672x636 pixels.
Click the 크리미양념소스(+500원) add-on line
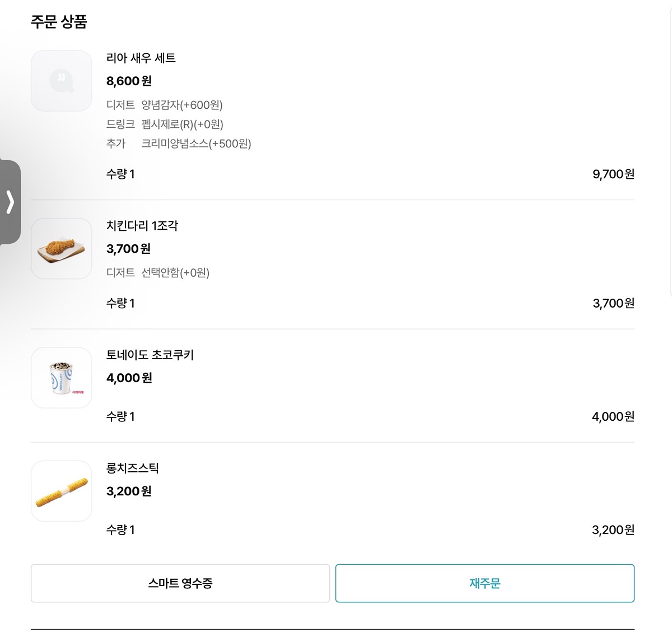pyautogui.click(x=196, y=144)
